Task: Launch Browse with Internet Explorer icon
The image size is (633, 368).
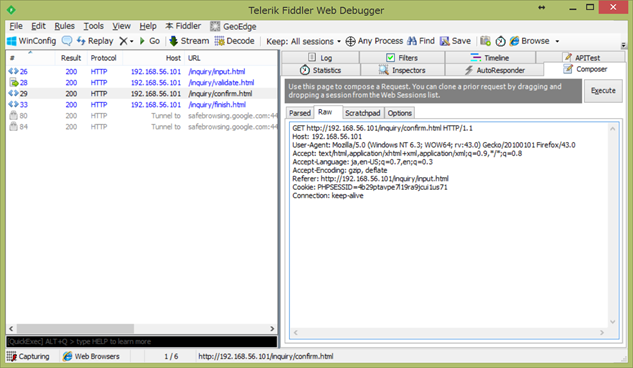Action: 529,41
